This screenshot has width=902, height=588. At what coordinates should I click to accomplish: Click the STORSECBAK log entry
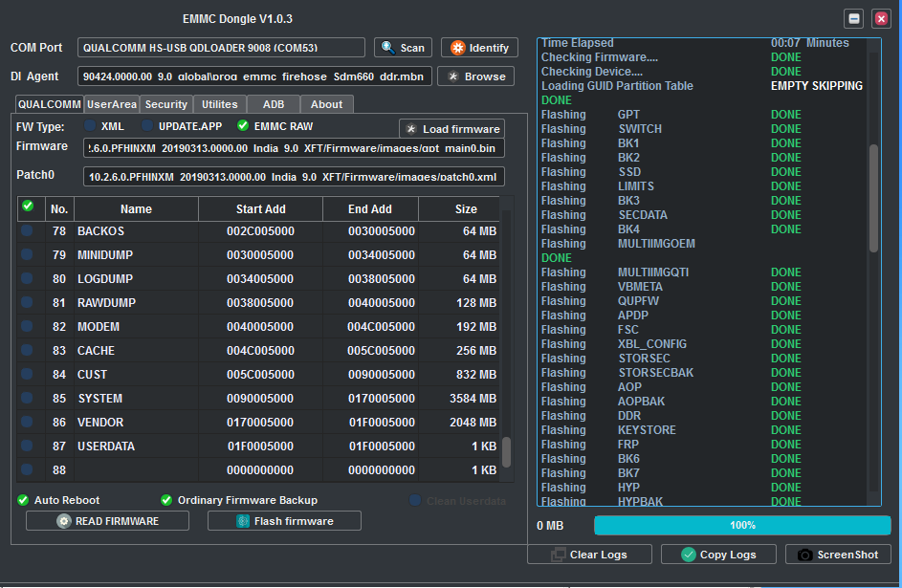pos(656,373)
